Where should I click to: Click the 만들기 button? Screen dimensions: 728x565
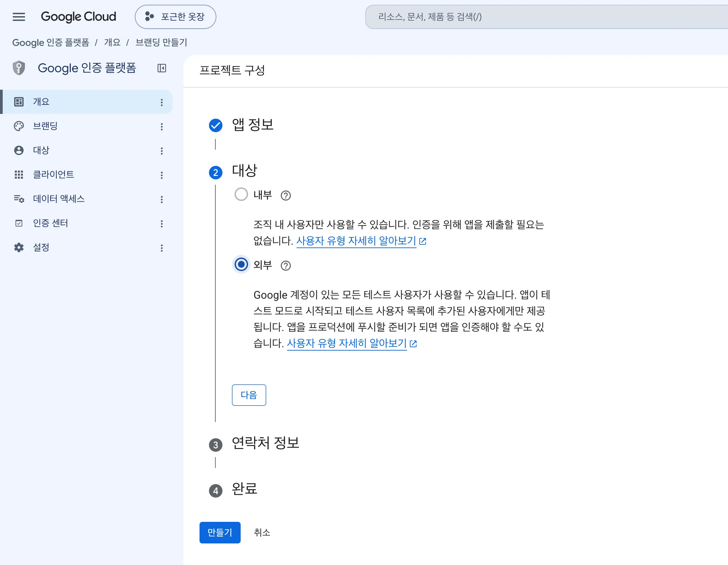(220, 532)
